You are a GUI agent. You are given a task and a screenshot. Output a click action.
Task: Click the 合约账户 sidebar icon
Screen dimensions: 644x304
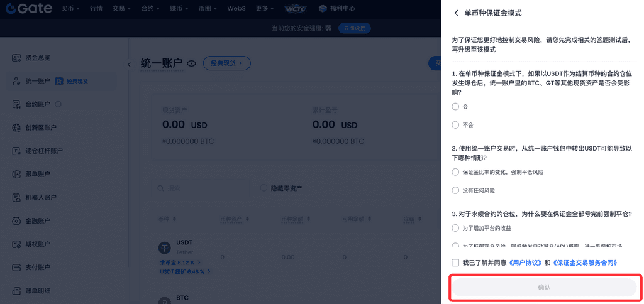(17, 104)
